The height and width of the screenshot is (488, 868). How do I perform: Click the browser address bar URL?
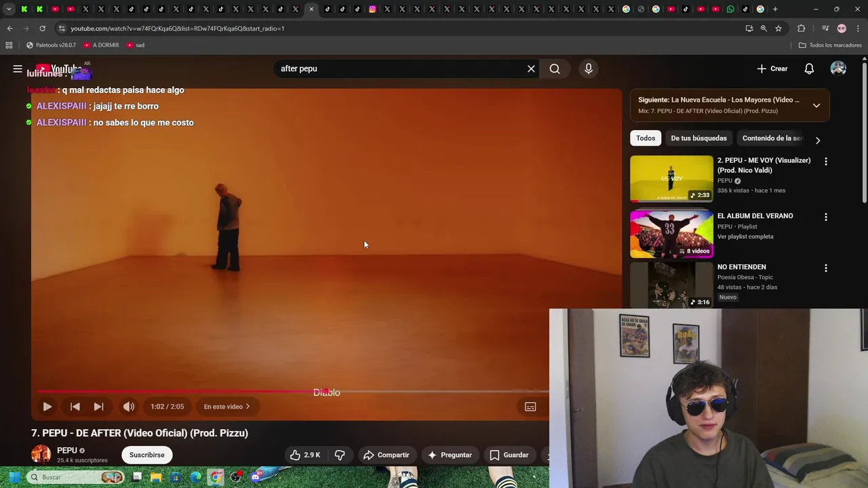178,28
